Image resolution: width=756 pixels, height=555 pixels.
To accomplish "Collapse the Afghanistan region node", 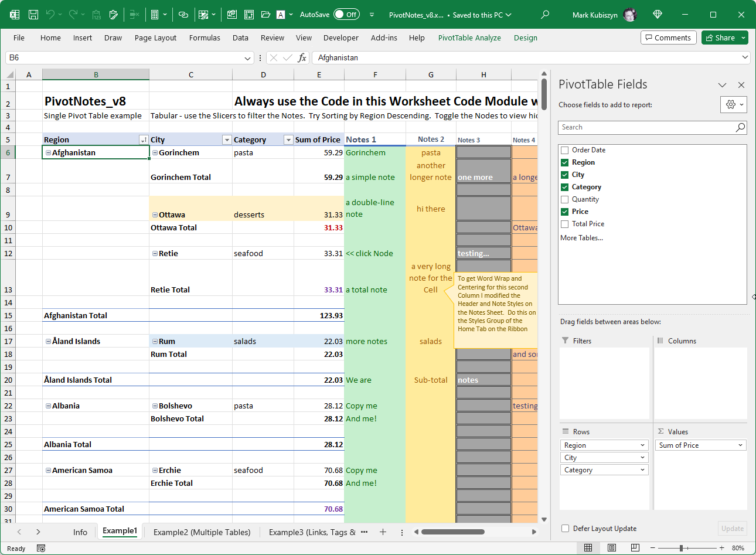I will coord(48,153).
